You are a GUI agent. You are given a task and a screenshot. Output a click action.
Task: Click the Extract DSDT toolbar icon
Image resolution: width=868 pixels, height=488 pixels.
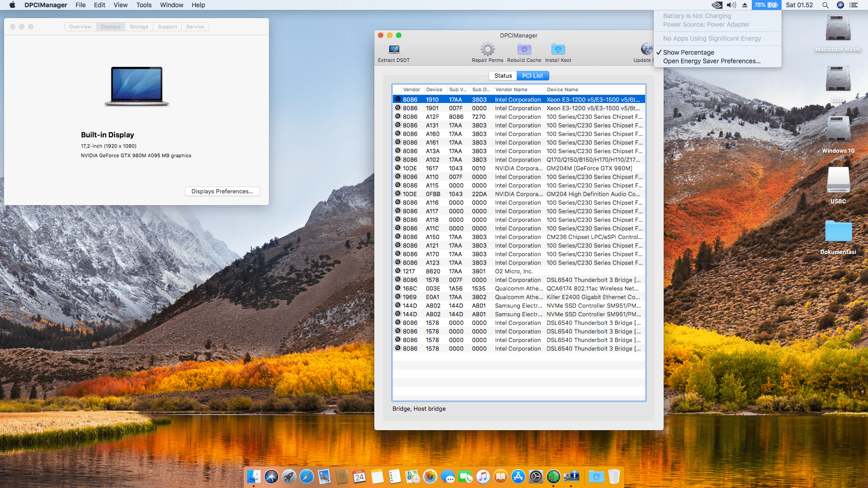click(394, 49)
